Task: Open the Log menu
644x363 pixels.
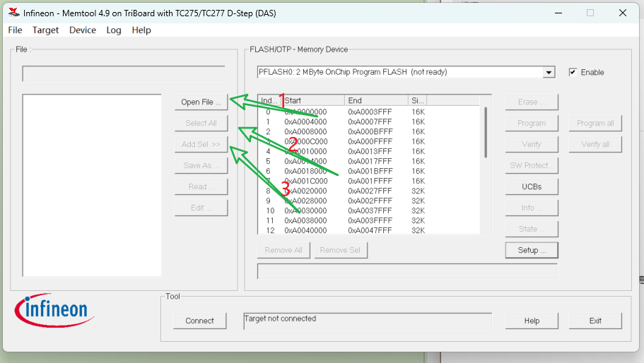Action: (114, 30)
